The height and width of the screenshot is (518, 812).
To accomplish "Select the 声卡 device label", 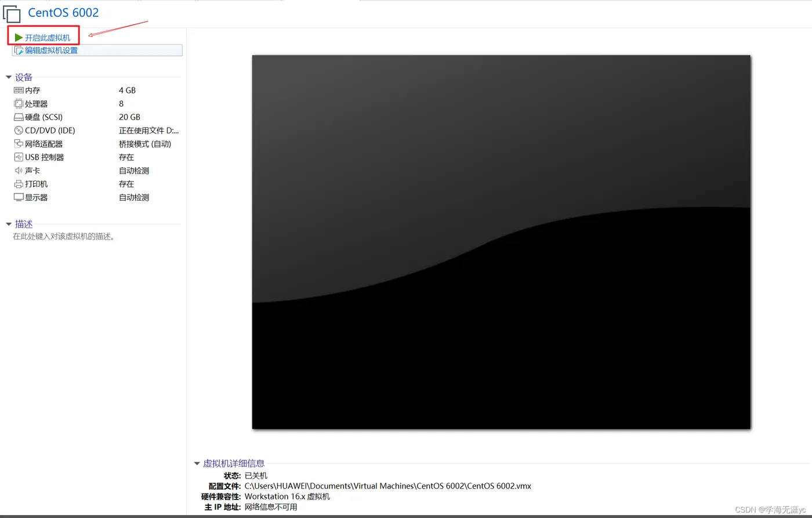I will click(32, 171).
